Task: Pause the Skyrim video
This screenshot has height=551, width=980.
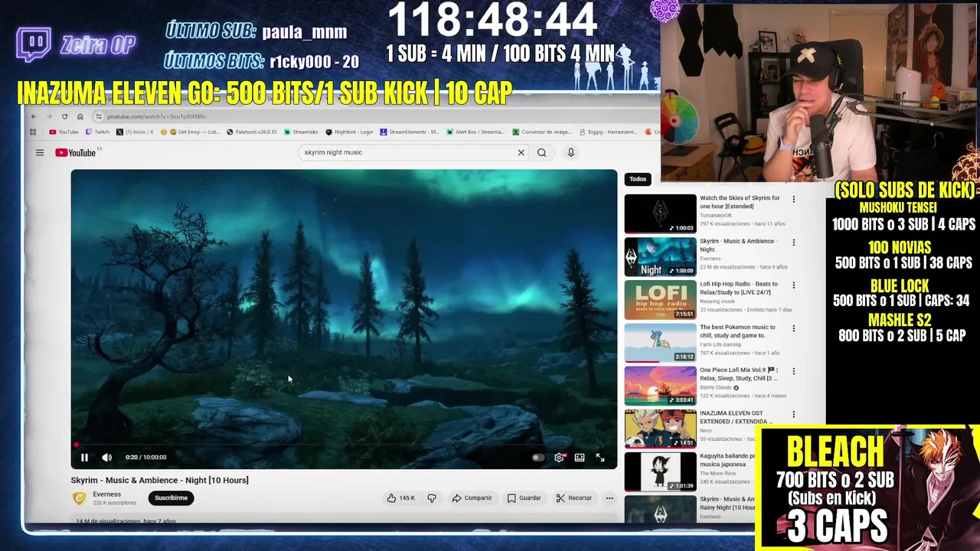Action: point(84,458)
